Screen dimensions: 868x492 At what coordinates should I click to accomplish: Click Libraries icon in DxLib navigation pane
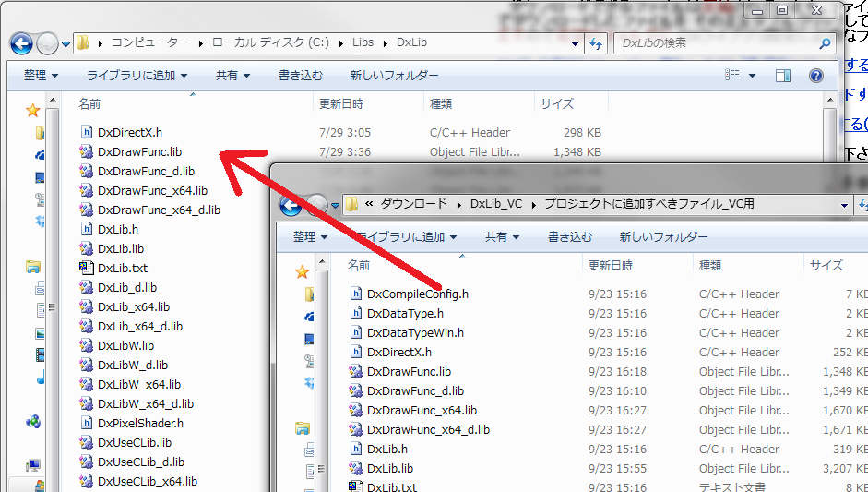point(33,268)
